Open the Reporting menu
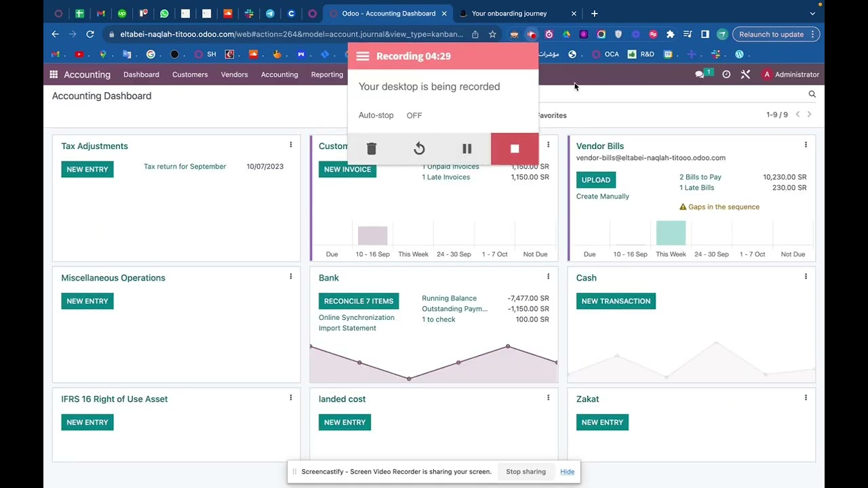The height and width of the screenshot is (488, 868). 327,75
